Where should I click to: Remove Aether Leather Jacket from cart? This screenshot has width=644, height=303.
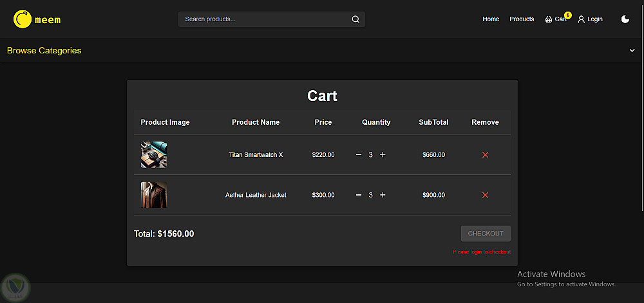point(485,195)
